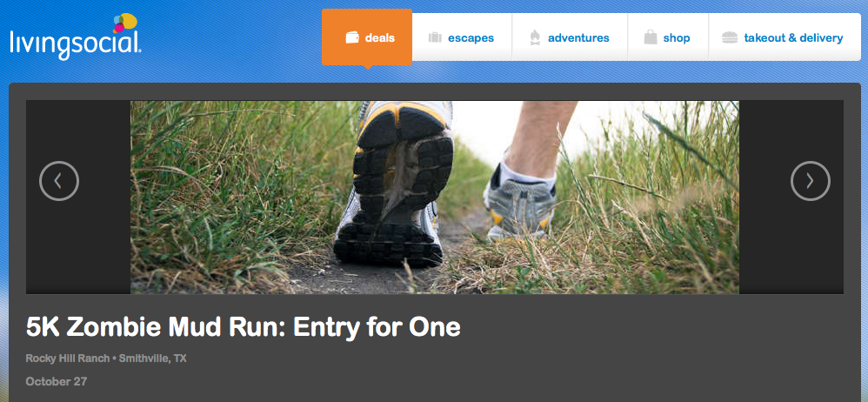Click the burger icon for takeout & delivery
868x402 pixels.
pyautogui.click(x=730, y=37)
